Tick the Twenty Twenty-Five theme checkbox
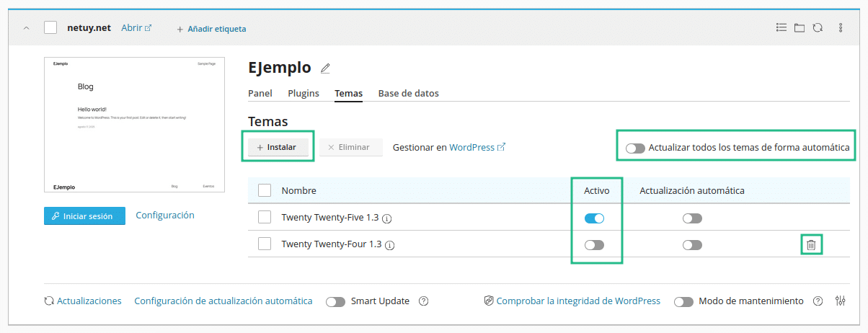 265,218
